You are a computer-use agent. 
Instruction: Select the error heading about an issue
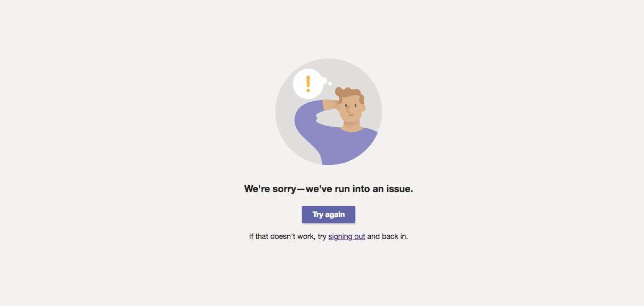coord(329,188)
